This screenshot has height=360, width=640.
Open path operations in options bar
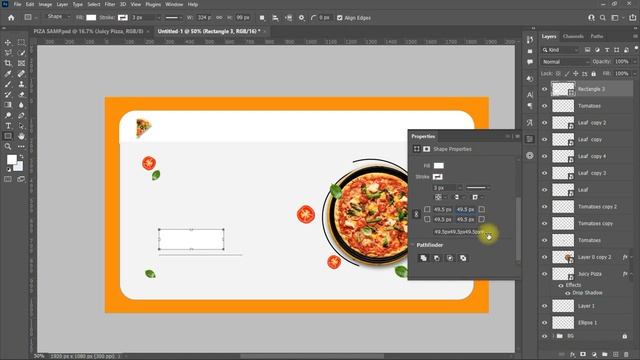point(262,18)
